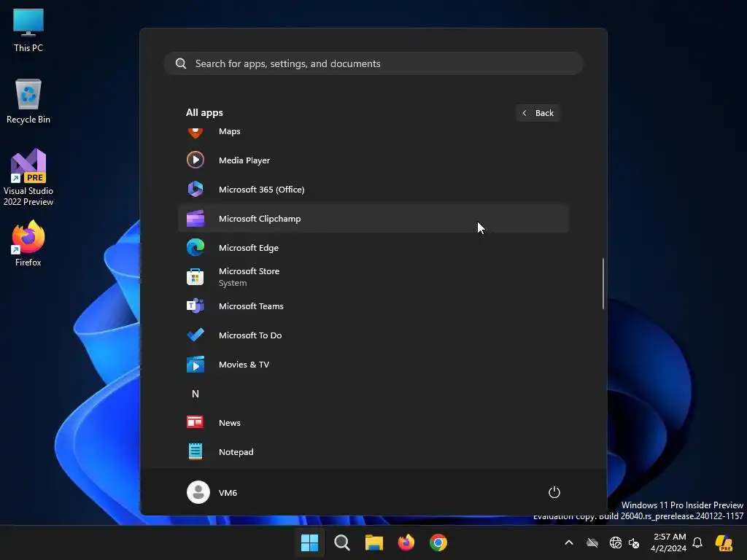Open the News app icon
Image resolution: width=747 pixels, height=560 pixels.
click(196, 422)
